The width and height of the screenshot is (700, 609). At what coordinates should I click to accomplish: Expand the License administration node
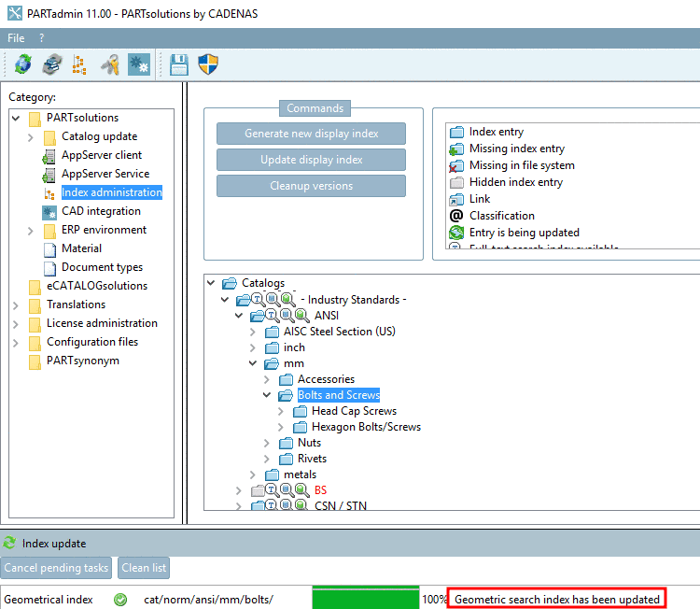(16, 324)
